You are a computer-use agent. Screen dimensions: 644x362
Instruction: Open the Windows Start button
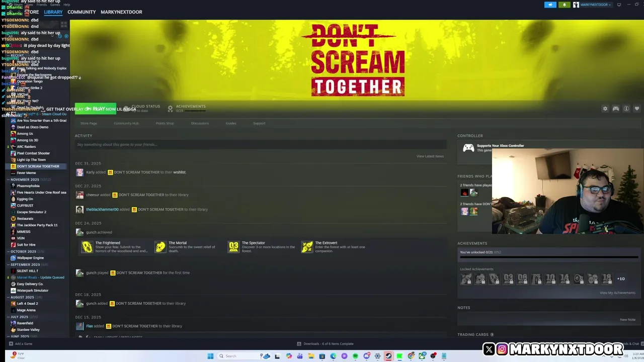pos(210,356)
